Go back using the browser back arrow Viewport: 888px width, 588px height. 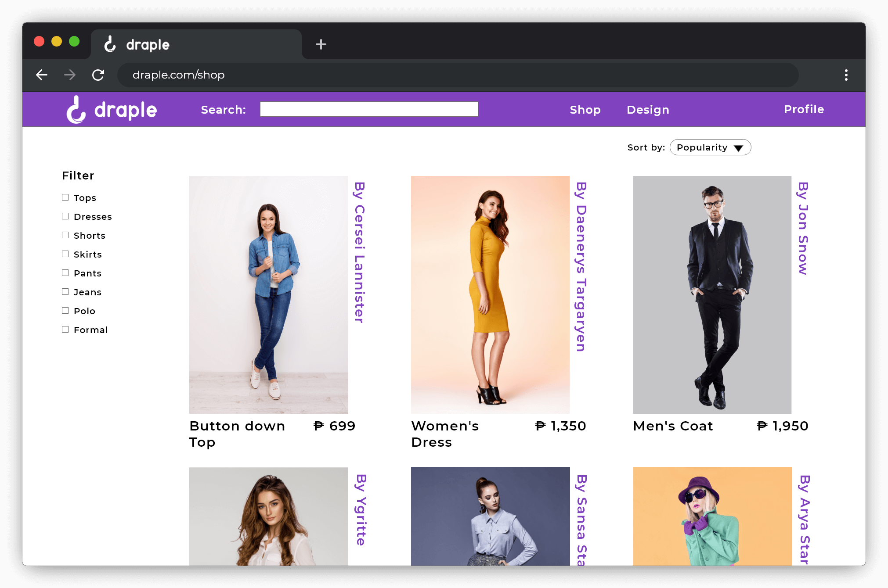(x=42, y=75)
